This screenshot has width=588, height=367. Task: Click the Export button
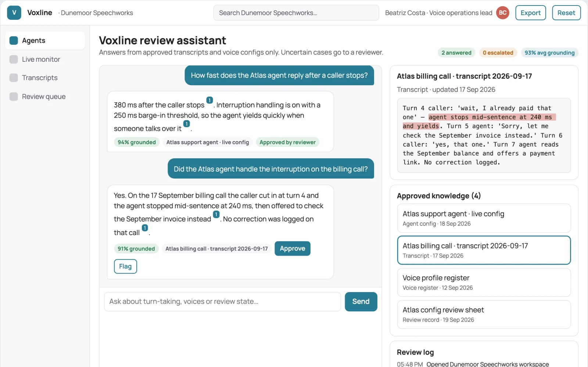point(530,13)
